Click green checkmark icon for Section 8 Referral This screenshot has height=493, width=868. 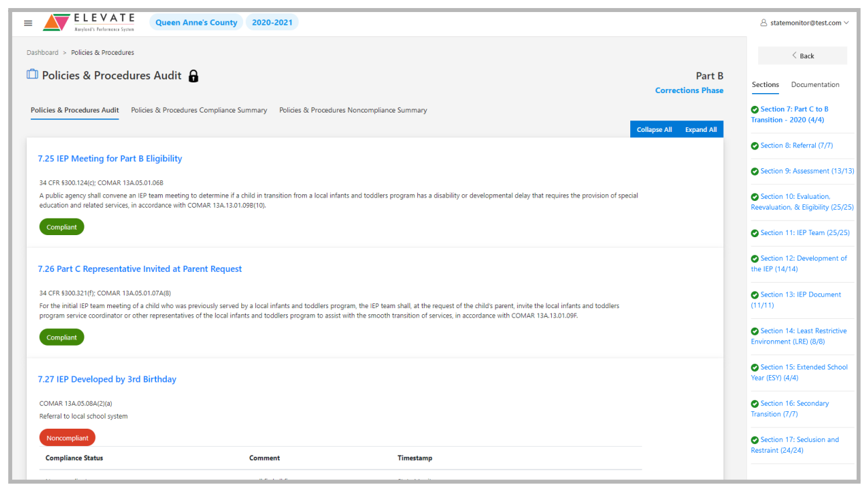pos(755,146)
